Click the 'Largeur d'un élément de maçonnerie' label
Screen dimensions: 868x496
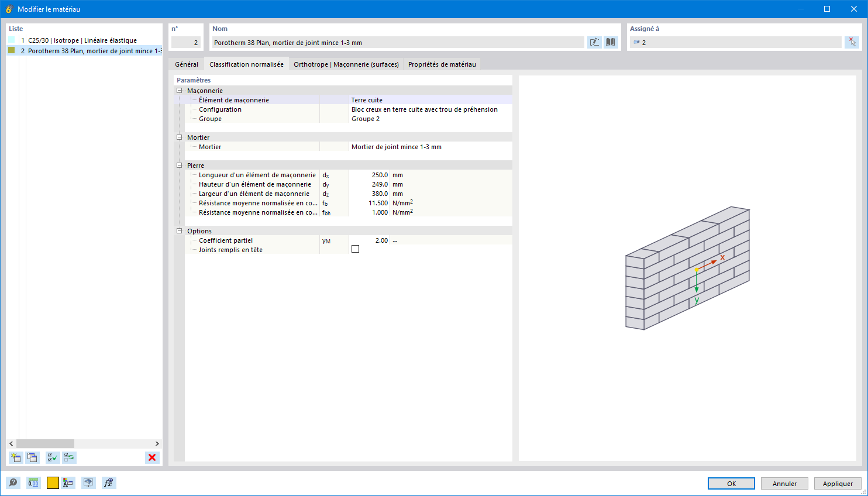click(x=254, y=194)
